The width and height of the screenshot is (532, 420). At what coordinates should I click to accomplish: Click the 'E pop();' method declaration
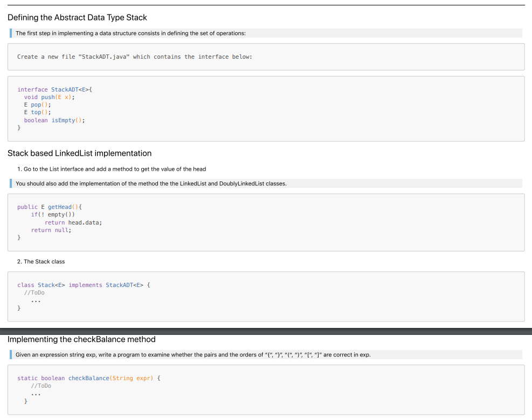[x=37, y=105]
